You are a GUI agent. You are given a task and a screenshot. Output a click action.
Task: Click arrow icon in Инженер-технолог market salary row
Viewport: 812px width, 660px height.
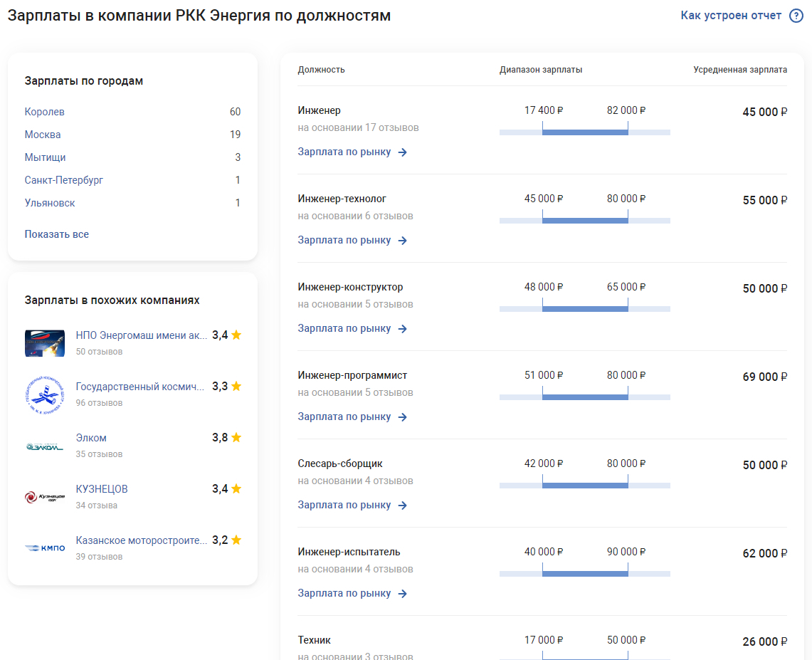tap(402, 241)
